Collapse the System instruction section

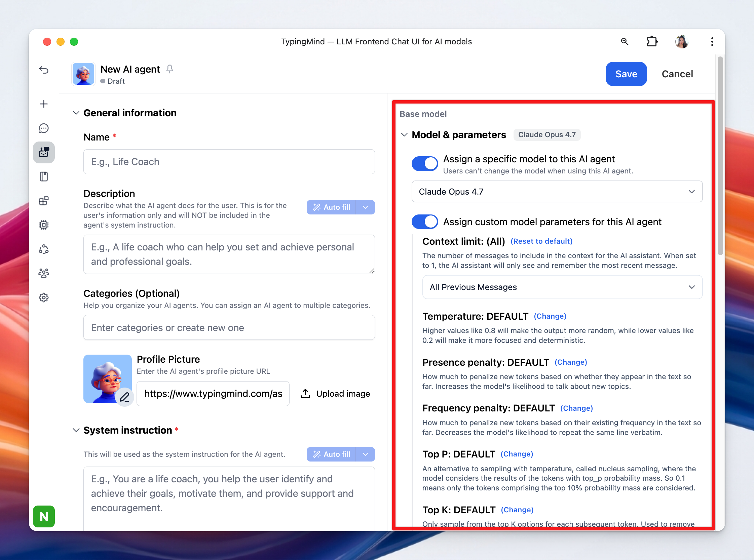coord(76,430)
